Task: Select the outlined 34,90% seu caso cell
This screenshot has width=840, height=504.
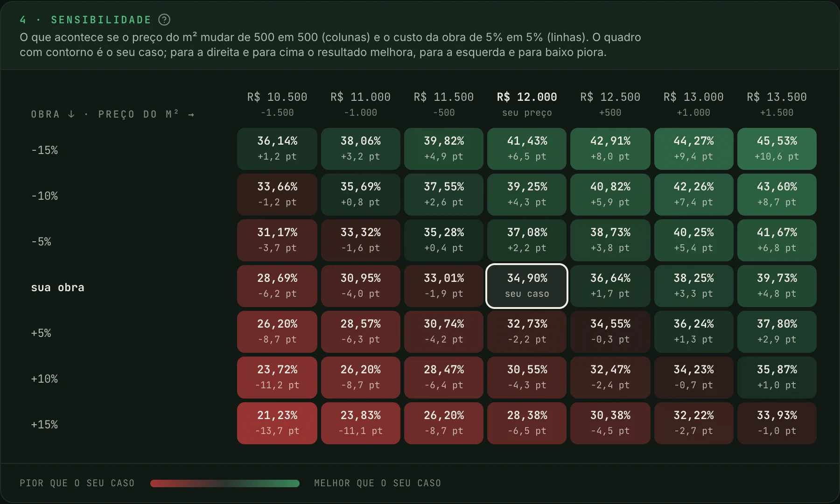Action: pos(527,286)
